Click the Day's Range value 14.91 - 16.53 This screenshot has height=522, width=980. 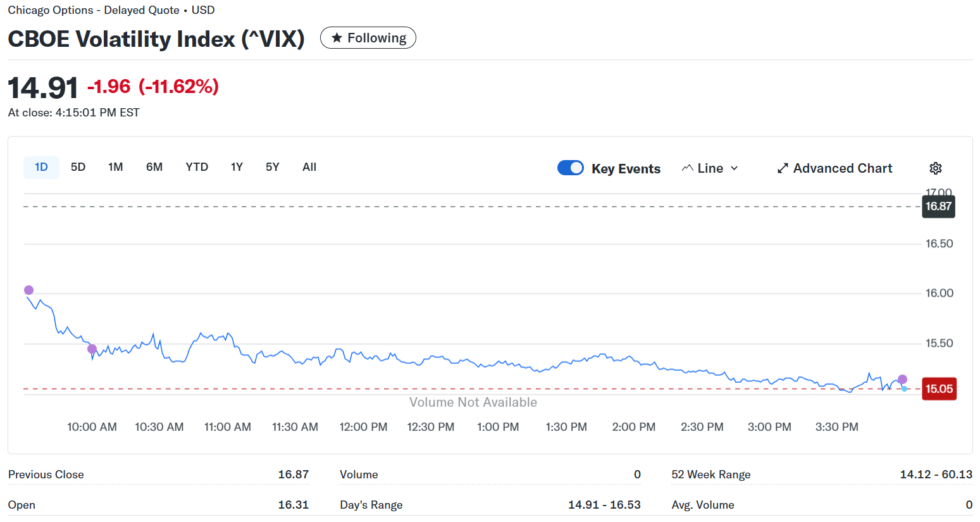pyautogui.click(x=604, y=505)
